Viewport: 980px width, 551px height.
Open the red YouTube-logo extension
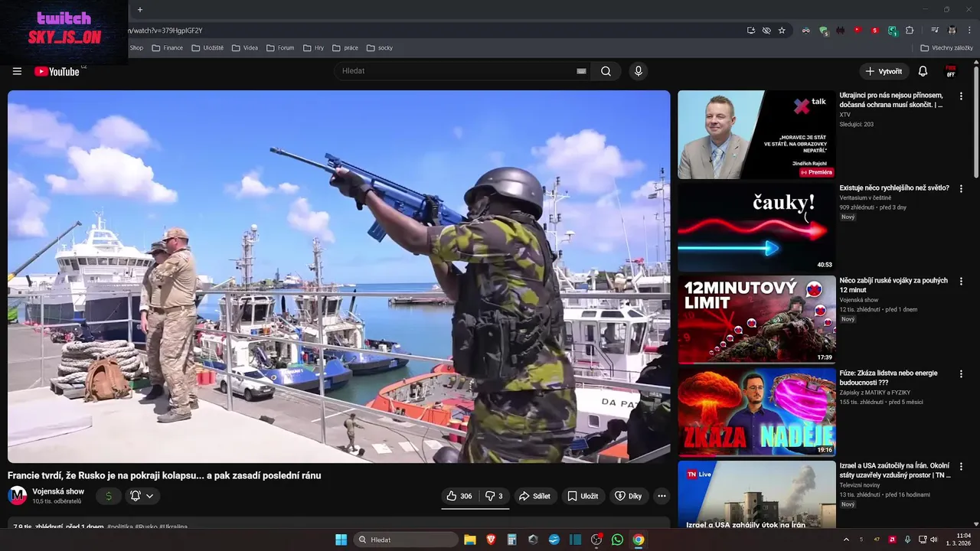tap(857, 31)
